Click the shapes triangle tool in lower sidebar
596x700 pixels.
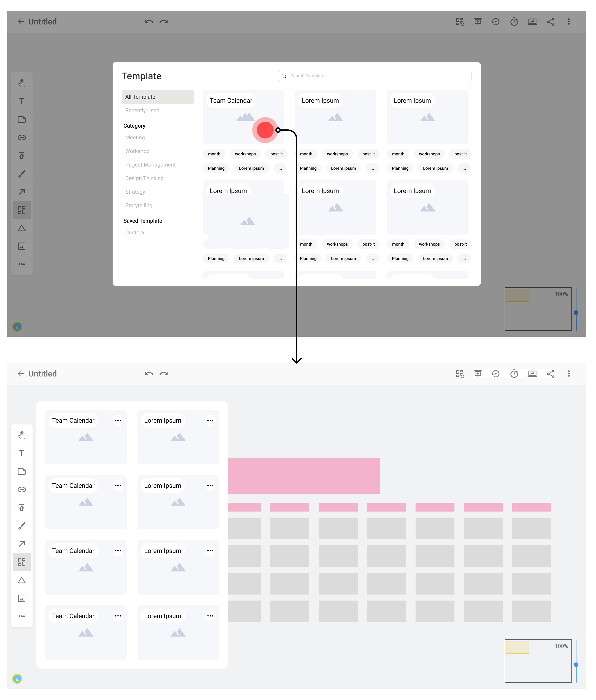pos(22,580)
